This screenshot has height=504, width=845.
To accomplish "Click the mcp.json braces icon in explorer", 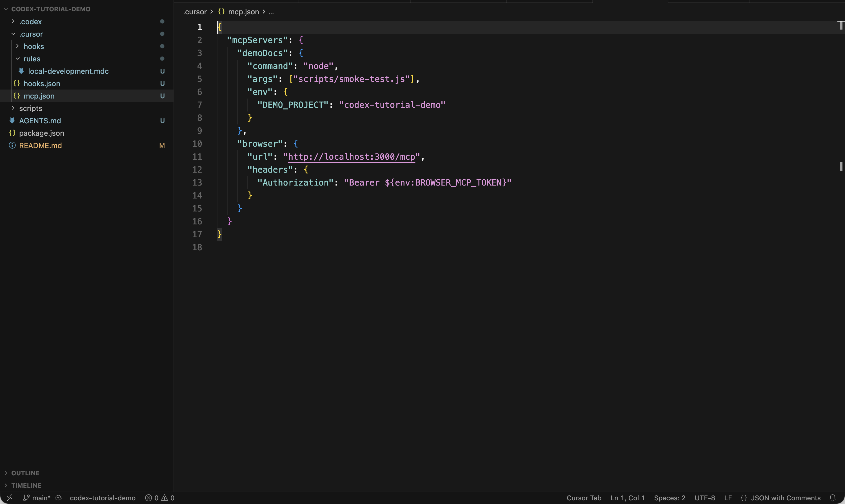I will 17,96.
